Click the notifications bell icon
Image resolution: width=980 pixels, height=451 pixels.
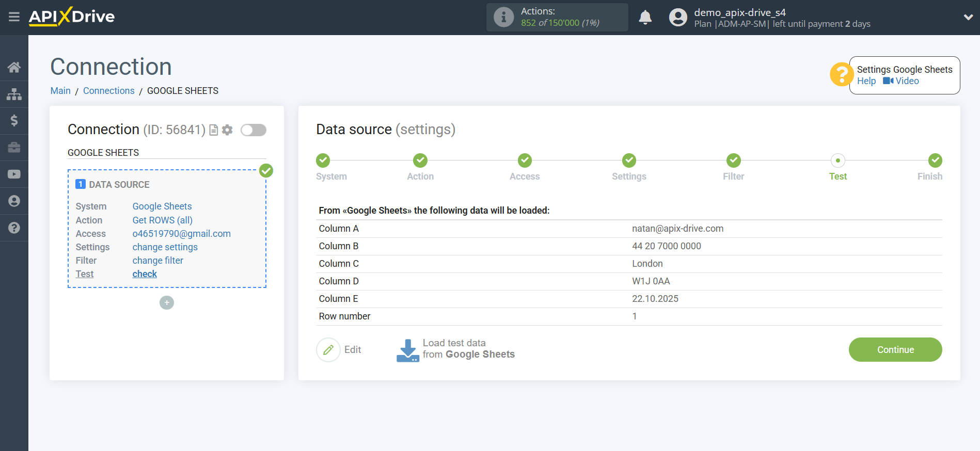point(645,18)
